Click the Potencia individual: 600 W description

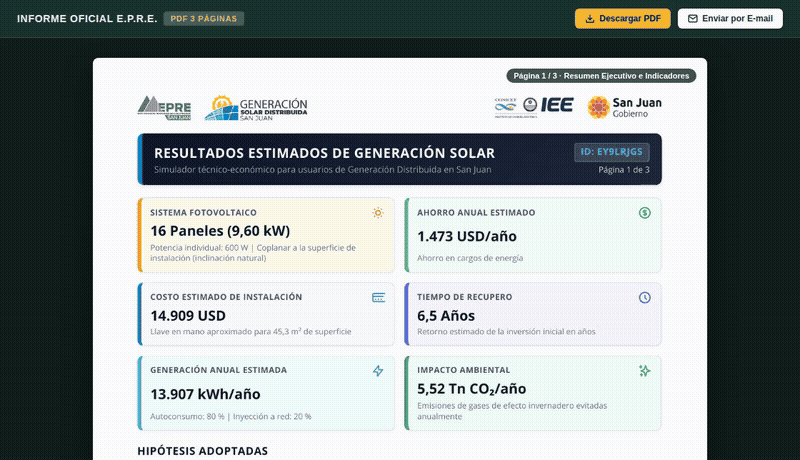(253, 253)
